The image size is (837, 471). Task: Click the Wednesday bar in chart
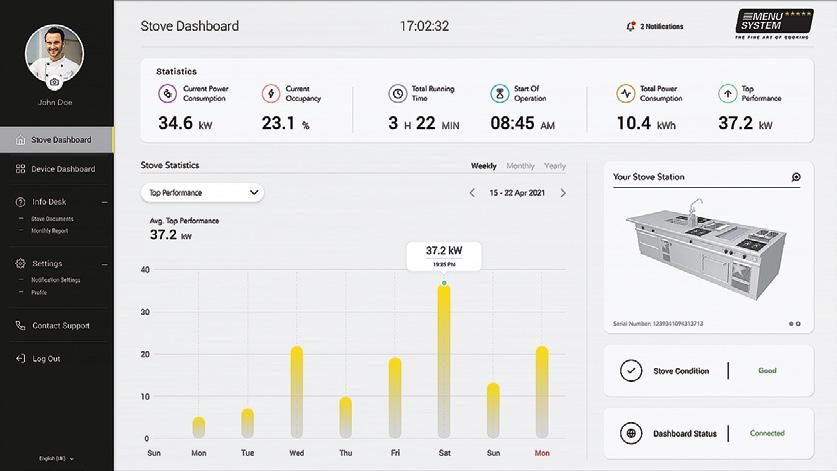(x=297, y=392)
